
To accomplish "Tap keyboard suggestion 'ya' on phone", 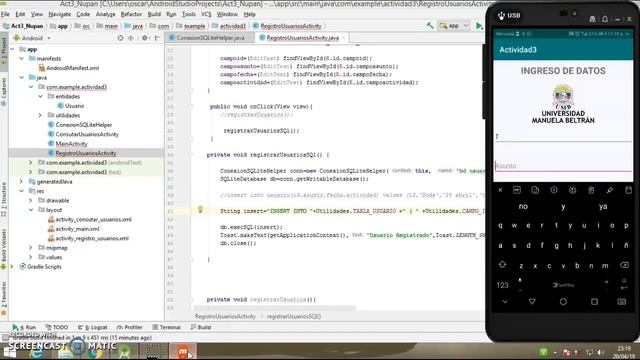I will (603, 207).
